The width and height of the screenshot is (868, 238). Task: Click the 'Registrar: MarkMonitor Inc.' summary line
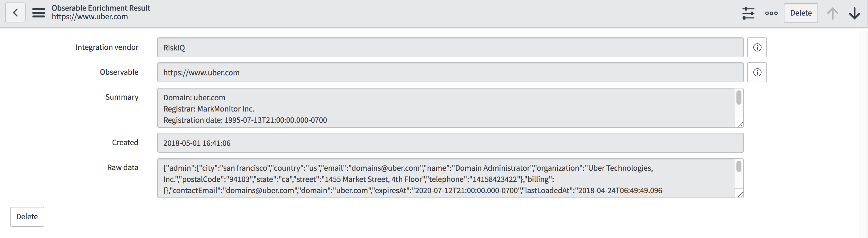[x=209, y=109]
